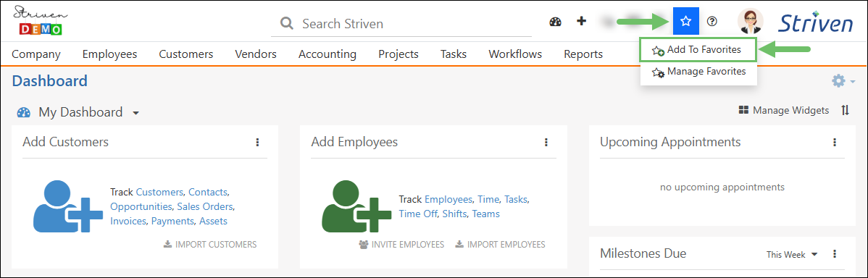Click Import Customers
The width and height of the screenshot is (868, 278).
[210, 244]
